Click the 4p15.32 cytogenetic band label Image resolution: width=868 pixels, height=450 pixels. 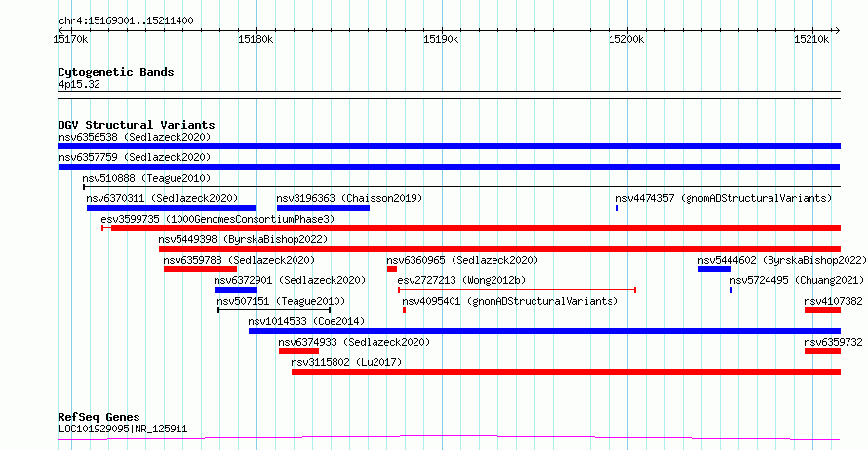(x=79, y=84)
